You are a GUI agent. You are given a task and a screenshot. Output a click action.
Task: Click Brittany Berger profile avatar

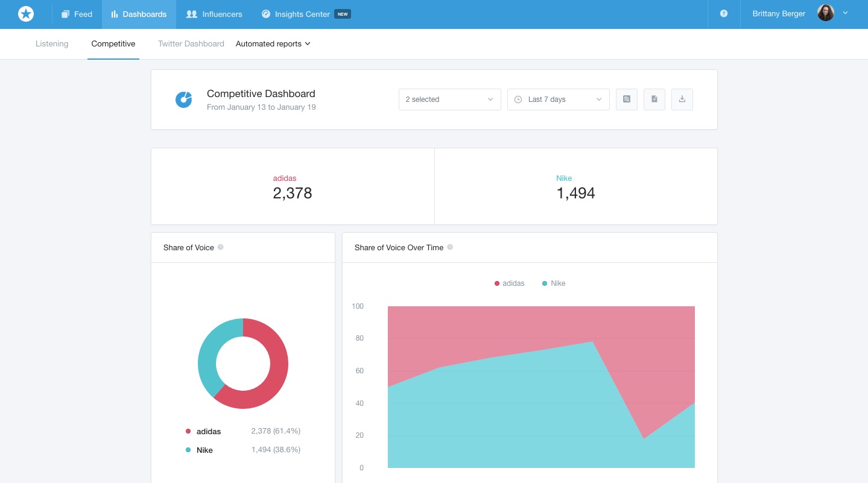pyautogui.click(x=826, y=13)
